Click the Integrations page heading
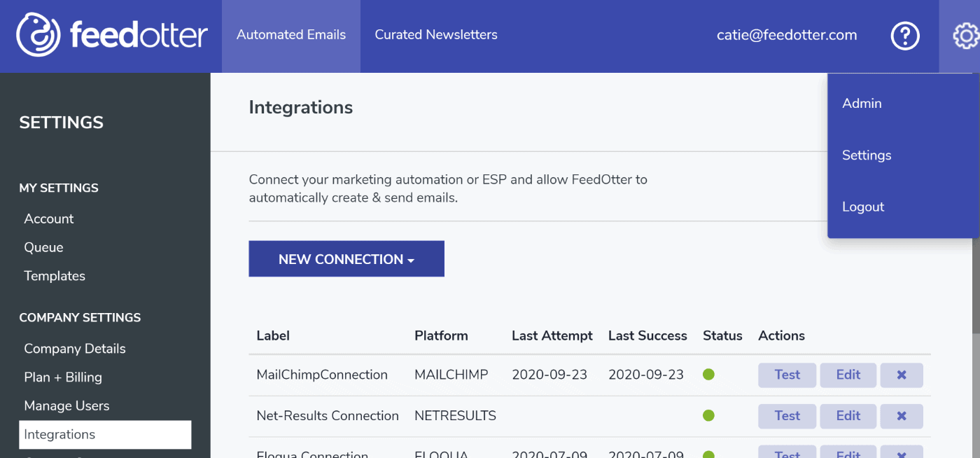The height and width of the screenshot is (458, 980). tap(301, 108)
